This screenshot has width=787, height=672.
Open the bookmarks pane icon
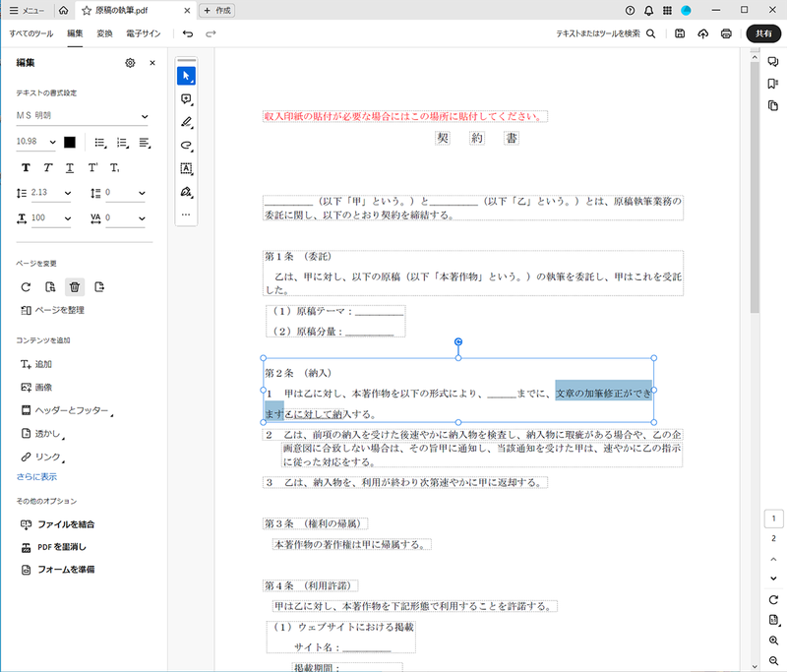pos(773,84)
